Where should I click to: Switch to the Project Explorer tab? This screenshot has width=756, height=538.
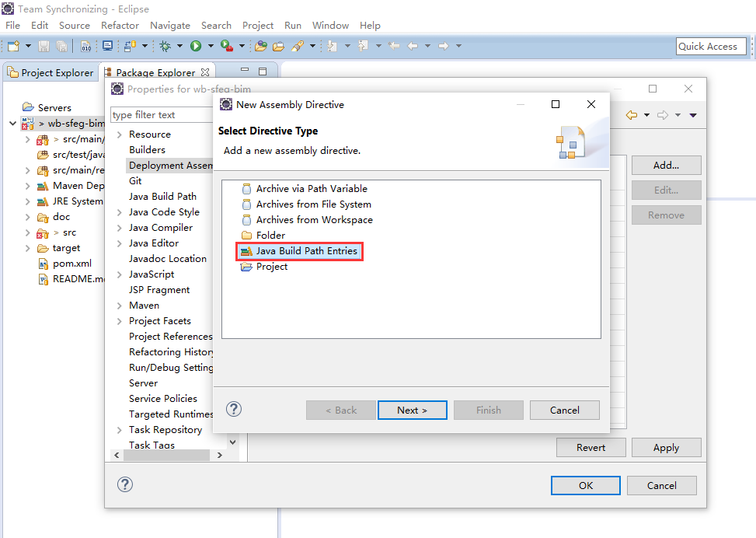(x=51, y=72)
